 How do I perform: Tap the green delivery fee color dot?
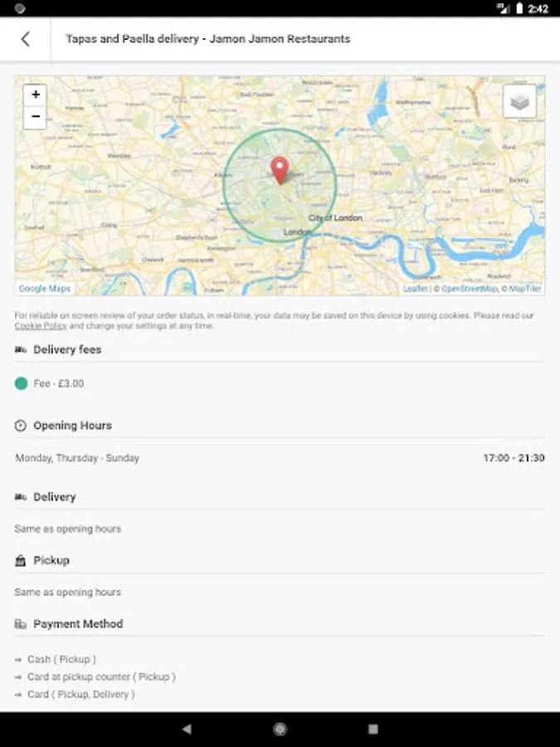[x=22, y=383]
